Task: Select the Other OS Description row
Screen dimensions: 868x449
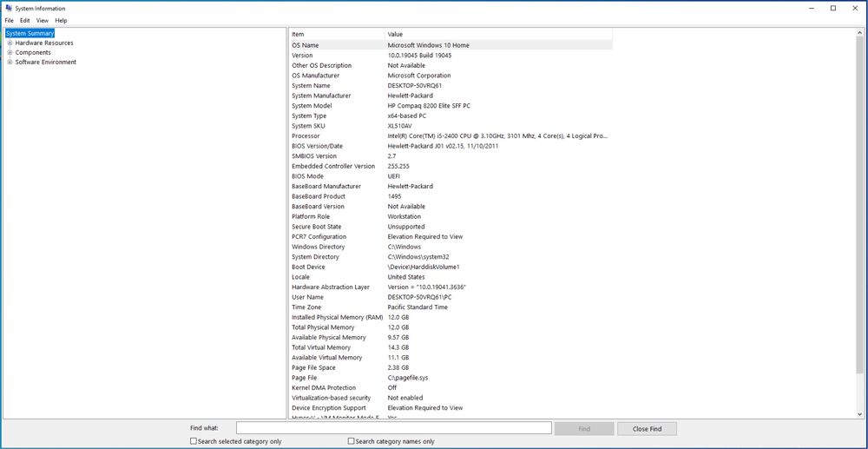Action: click(x=450, y=65)
